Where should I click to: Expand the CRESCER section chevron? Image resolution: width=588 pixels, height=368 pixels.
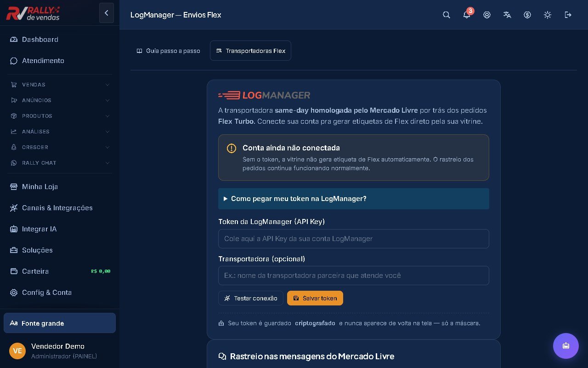107,147
